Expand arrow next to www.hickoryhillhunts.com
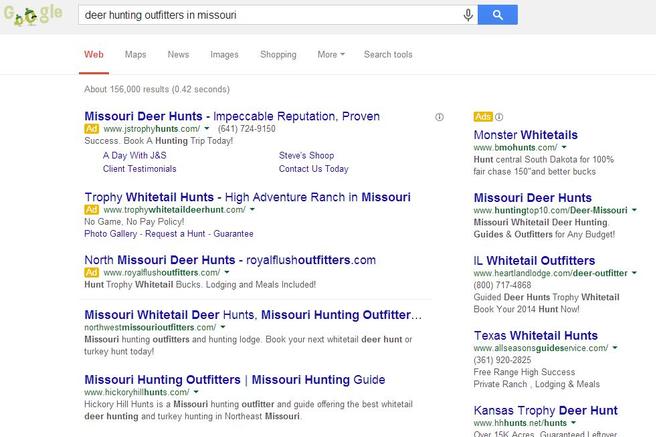Image resolution: width=656 pixels, height=437 pixels. [x=196, y=392]
